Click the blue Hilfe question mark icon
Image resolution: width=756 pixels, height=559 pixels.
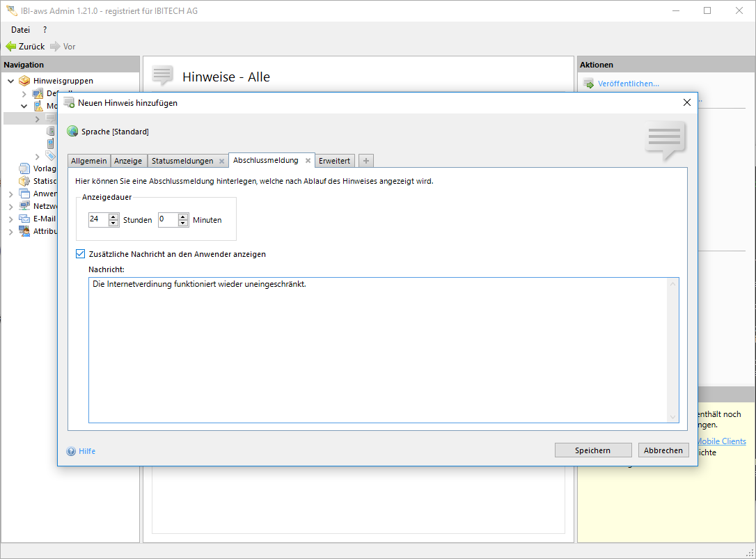(71, 451)
